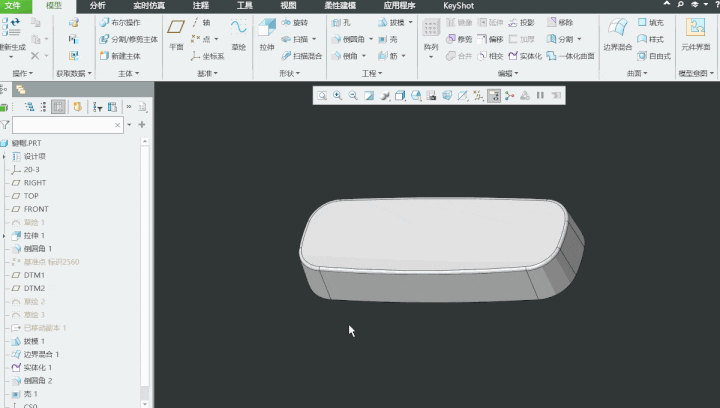Select the 实体化 (Solidify) tool

[525, 56]
